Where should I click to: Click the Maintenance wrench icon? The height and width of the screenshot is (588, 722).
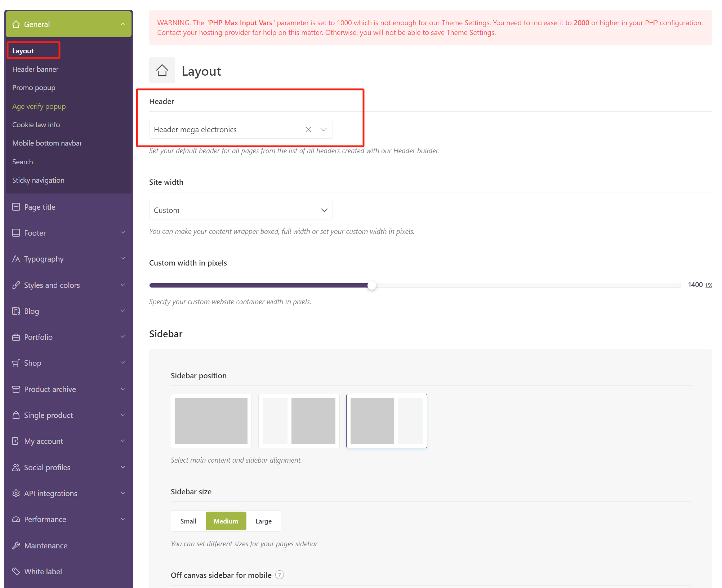click(x=16, y=545)
